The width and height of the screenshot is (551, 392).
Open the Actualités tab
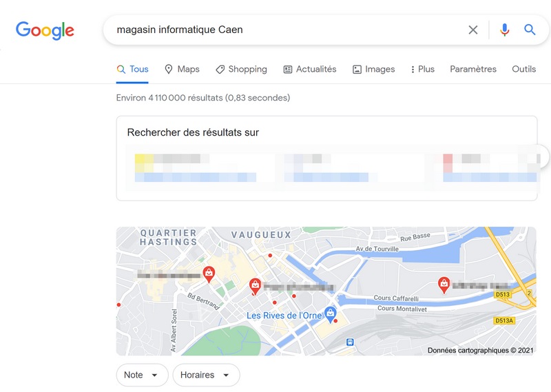point(310,70)
